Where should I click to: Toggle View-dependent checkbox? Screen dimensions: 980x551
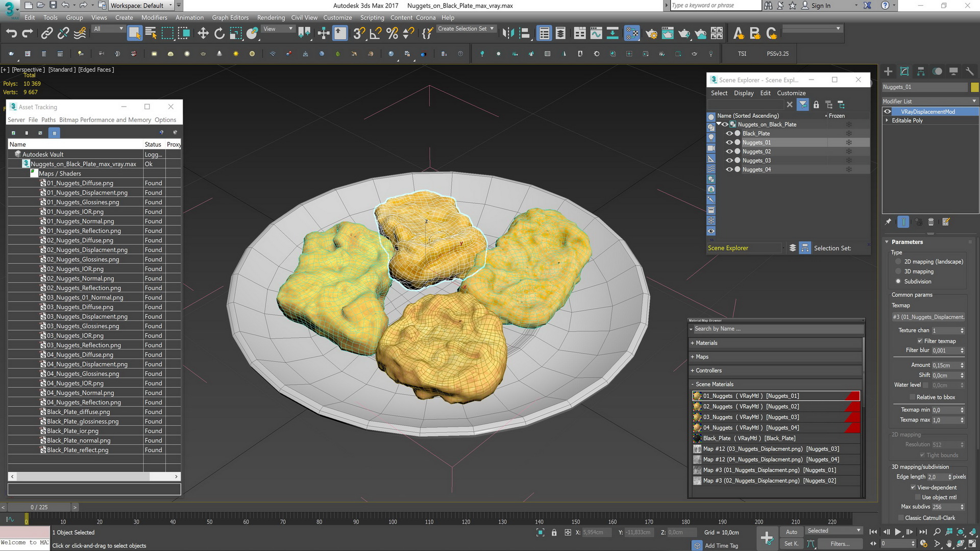913,487
